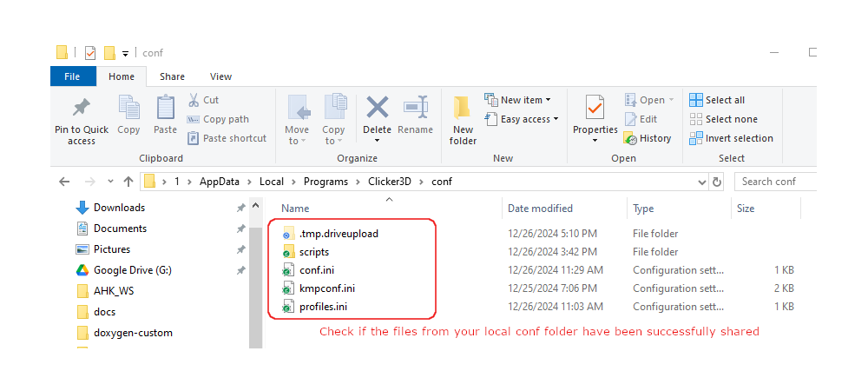Sort by the Size column header
This screenshot has width=868, height=391.
point(746,209)
